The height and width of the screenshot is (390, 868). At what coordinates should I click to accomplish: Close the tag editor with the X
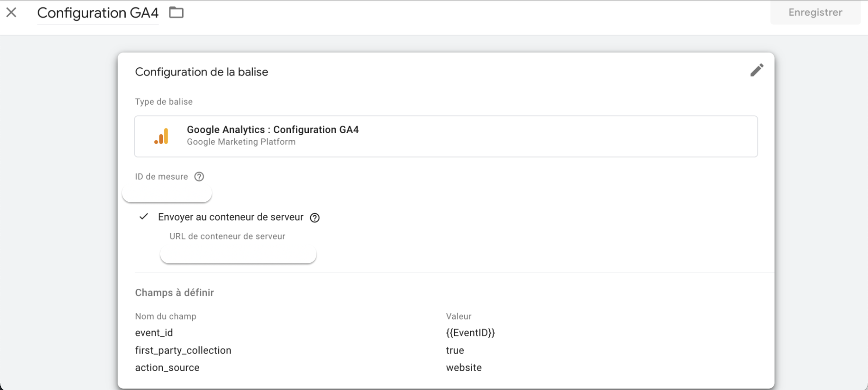click(12, 13)
